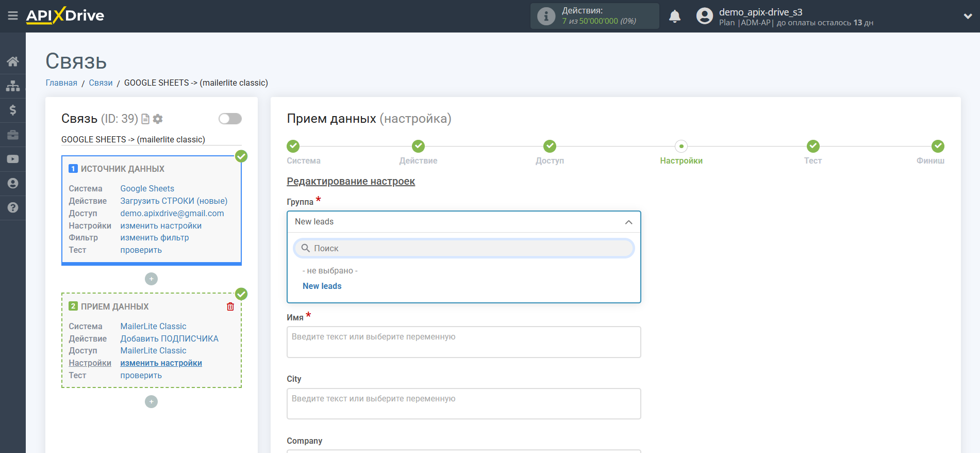This screenshot has width=980, height=453.
Task: Click the data receiving check mark
Action: pos(241,294)
